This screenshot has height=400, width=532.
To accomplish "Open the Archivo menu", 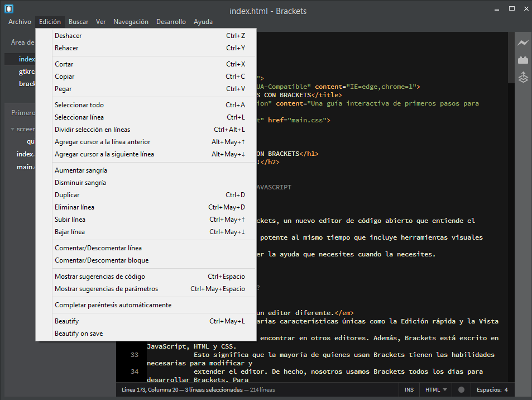I will point(20,22).
